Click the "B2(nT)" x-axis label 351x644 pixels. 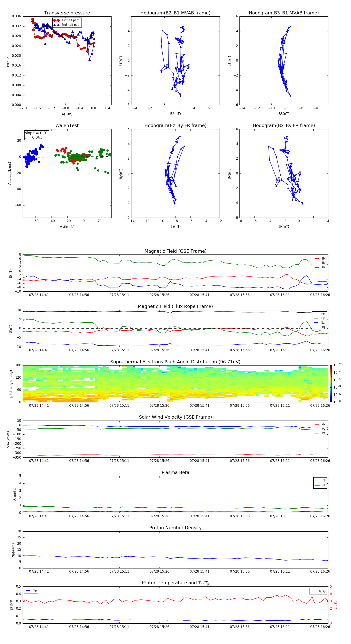175,114
